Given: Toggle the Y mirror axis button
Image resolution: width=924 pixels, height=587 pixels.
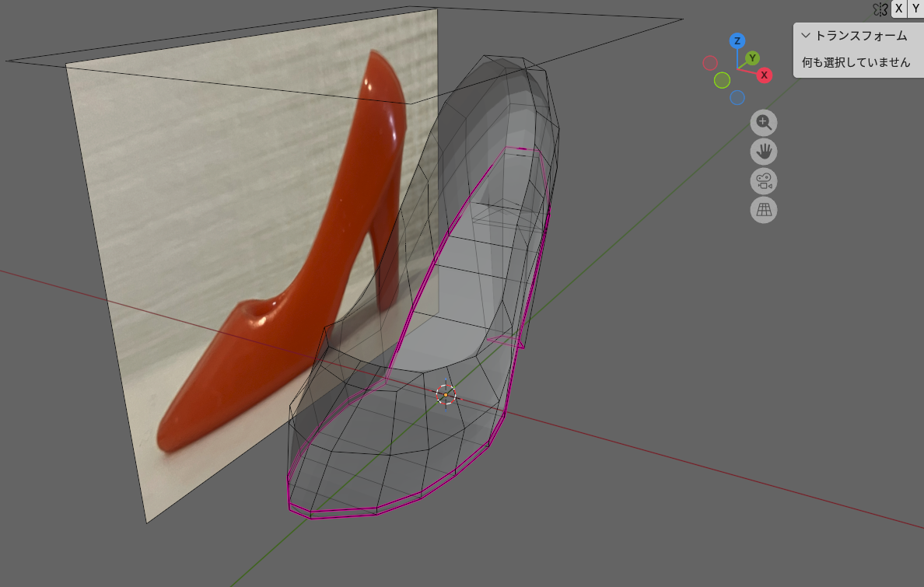Looking at the screenshot, I should click(x=915, y=9).
